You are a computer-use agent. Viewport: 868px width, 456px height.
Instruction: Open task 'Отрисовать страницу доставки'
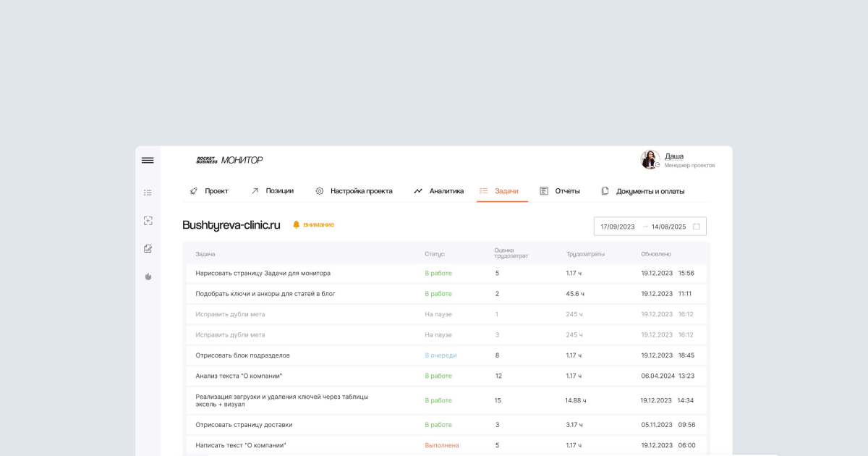click(244, 425)
